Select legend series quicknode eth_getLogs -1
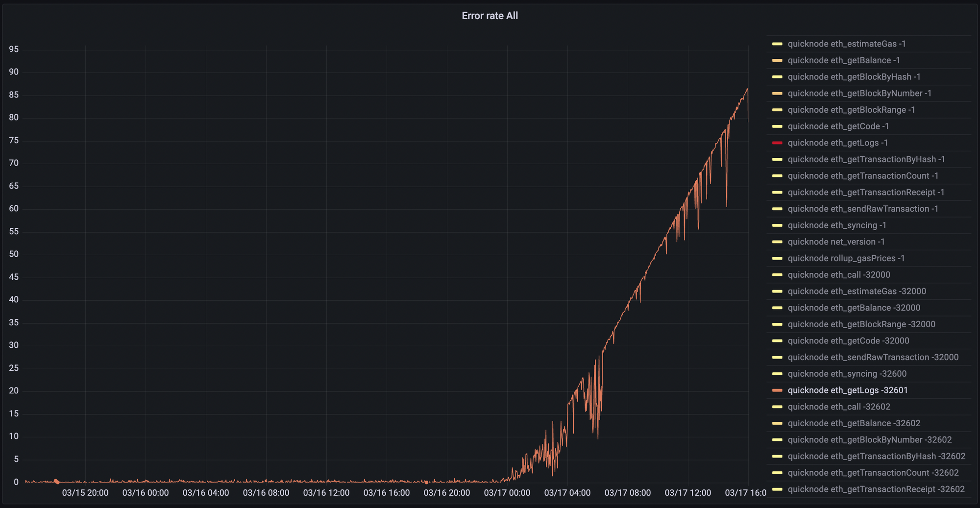 (x=837, y=143)
